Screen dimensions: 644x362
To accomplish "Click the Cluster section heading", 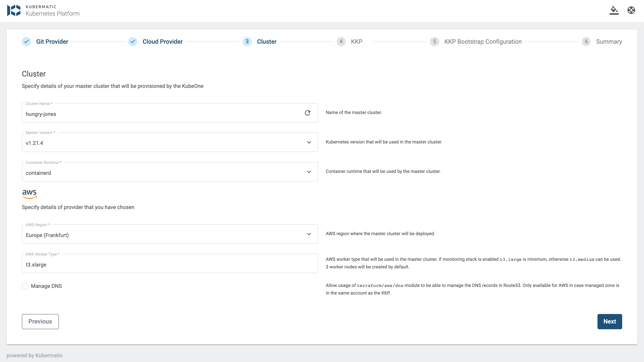I will [34, 74].
